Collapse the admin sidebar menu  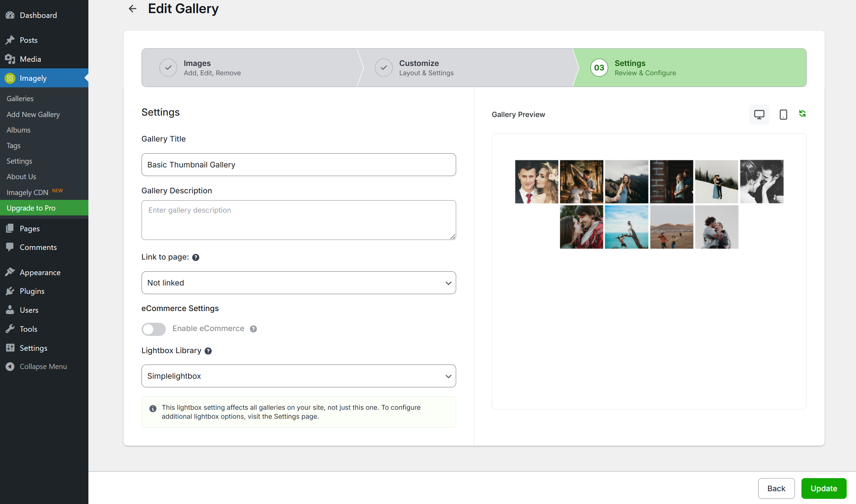point(43,366)
